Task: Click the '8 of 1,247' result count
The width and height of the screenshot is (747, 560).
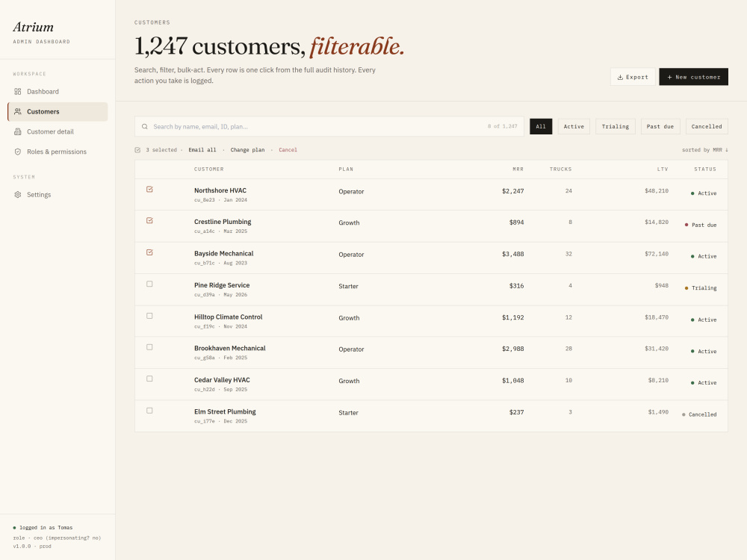Action: point(502,127)
